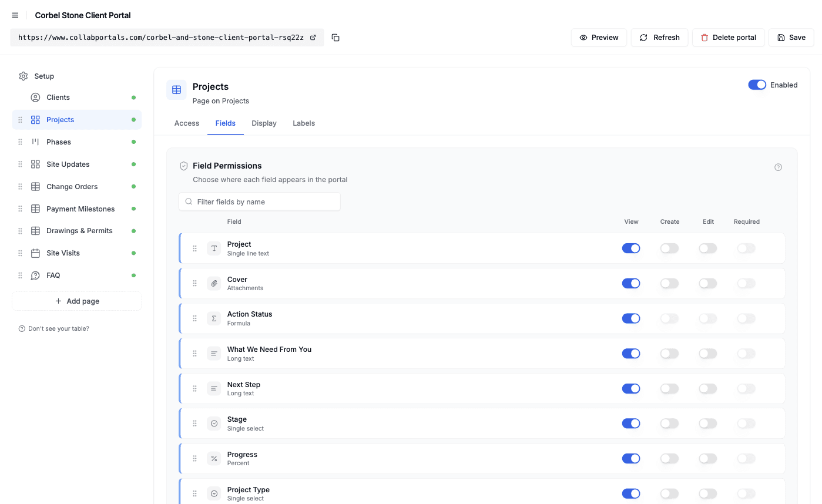The image size is (822, 504).
Task: Click the Preview button
Action: (599, 38)
